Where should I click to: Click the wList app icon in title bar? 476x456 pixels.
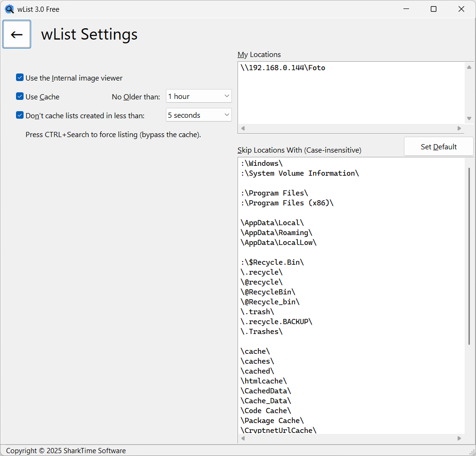(x=9, y=9)
